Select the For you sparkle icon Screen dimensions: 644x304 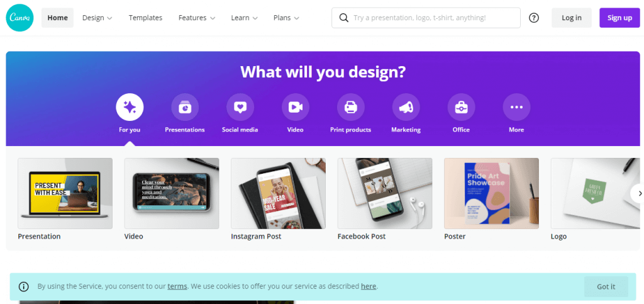[130, 107]
